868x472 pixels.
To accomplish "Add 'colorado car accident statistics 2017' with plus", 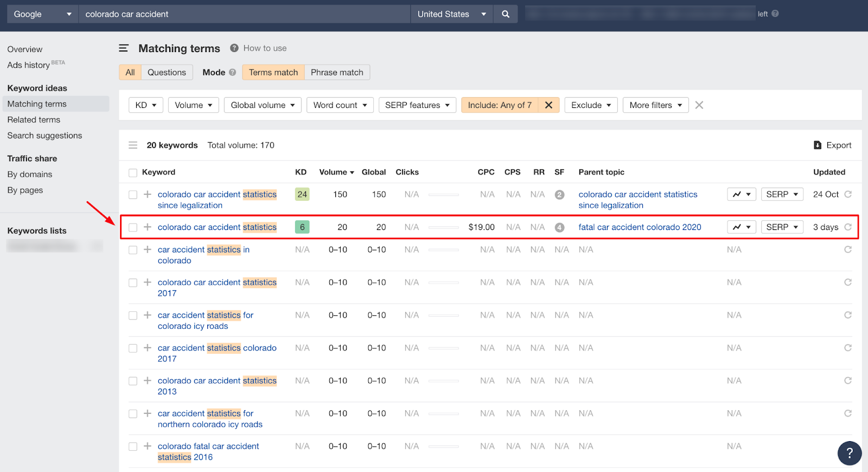I will [148, 282].
